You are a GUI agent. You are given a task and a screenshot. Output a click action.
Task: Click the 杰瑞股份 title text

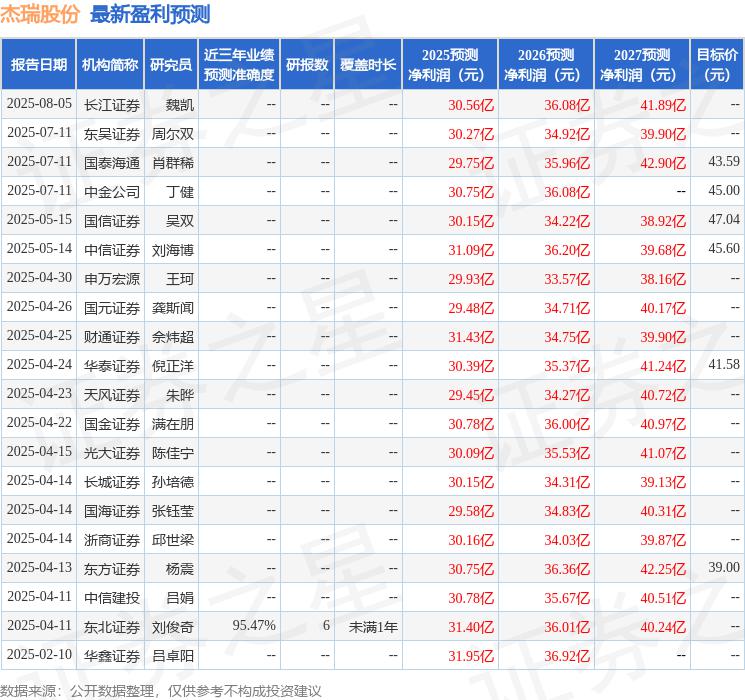pyautogui.click(x=39, y=14)
